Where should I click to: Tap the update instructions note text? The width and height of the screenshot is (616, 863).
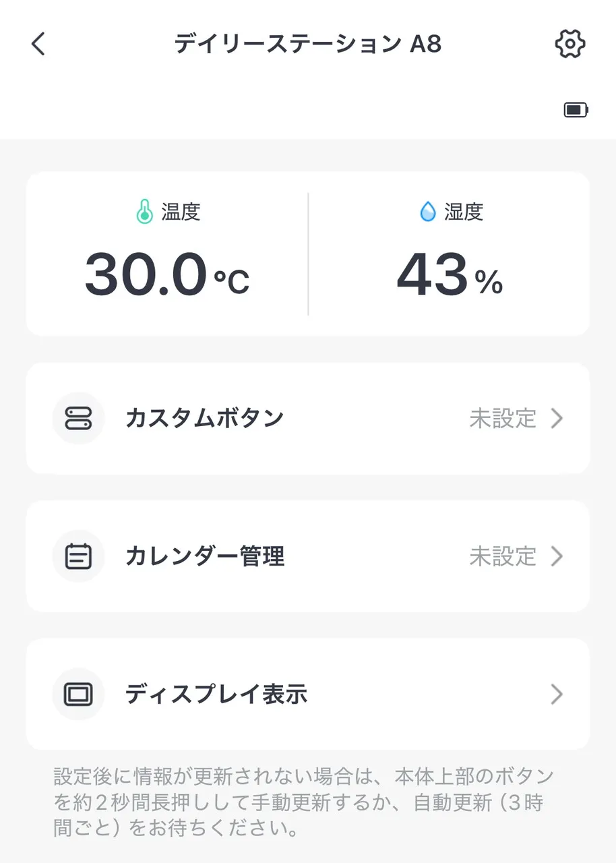[x=303, y=802]
